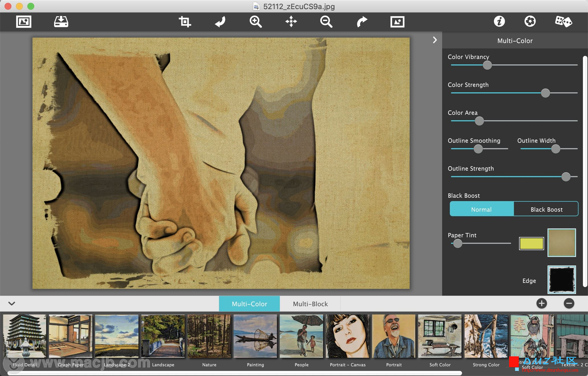Collapse the right settings panel chevron
This screenshot has height=376, width=588.
click(435, 40)
